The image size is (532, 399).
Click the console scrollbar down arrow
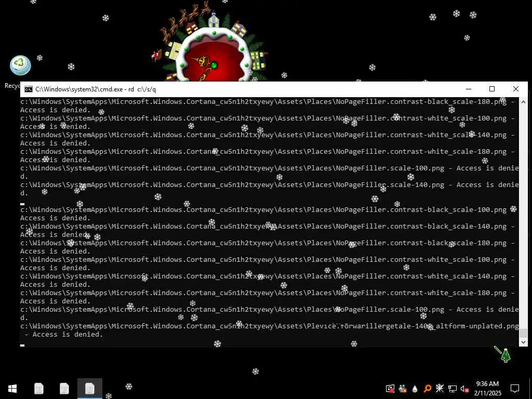523,342
